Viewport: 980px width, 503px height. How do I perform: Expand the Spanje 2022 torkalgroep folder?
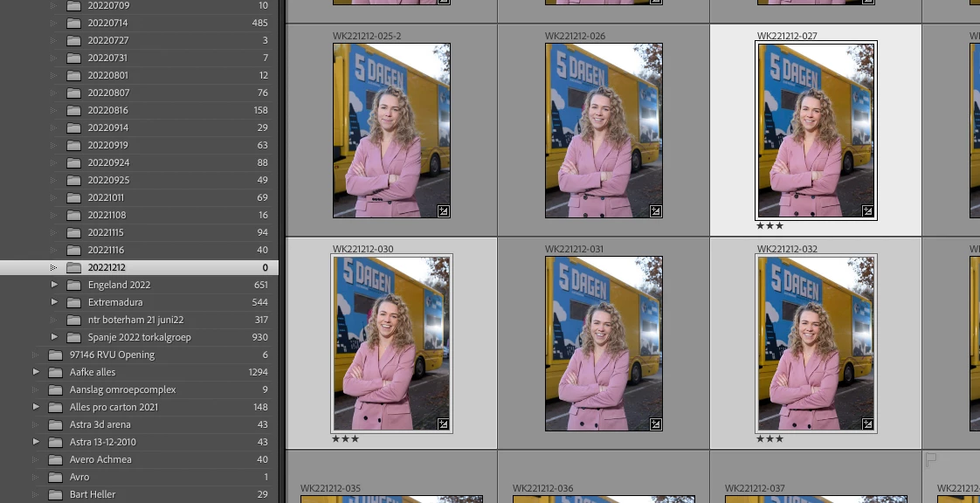(54, 337)
